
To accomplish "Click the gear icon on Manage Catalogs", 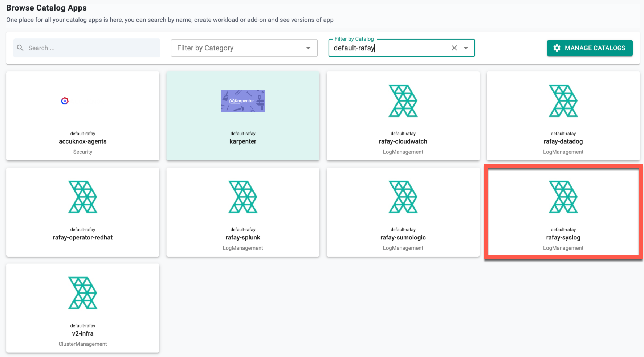I will coord(557,48).
